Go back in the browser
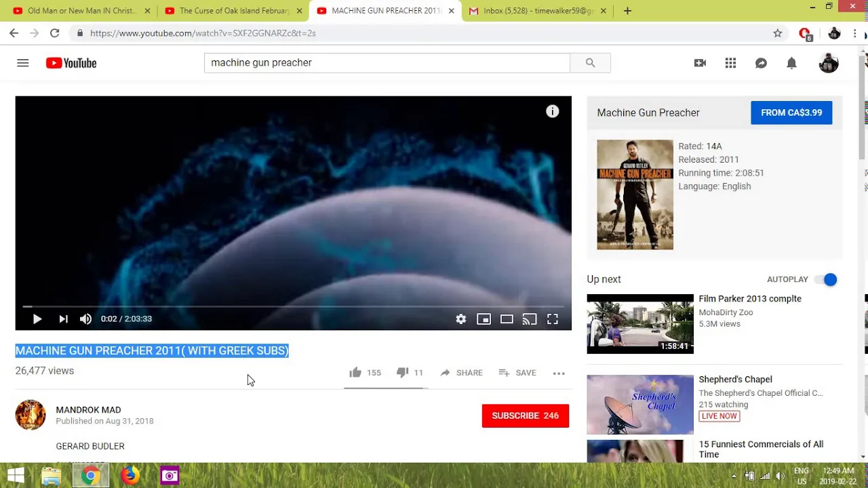The image size is (868, 488). click(14, 33)
